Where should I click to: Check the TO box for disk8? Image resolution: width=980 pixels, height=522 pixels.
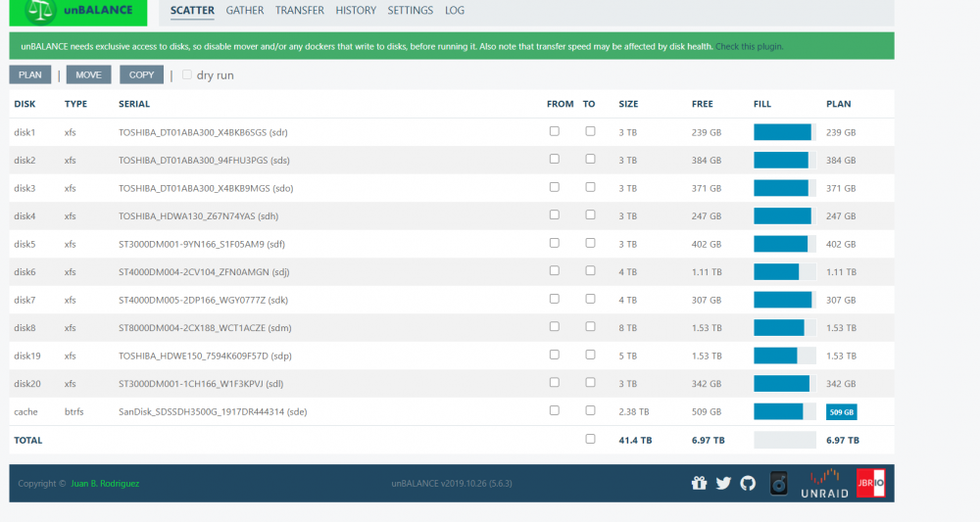pos(590,326)
